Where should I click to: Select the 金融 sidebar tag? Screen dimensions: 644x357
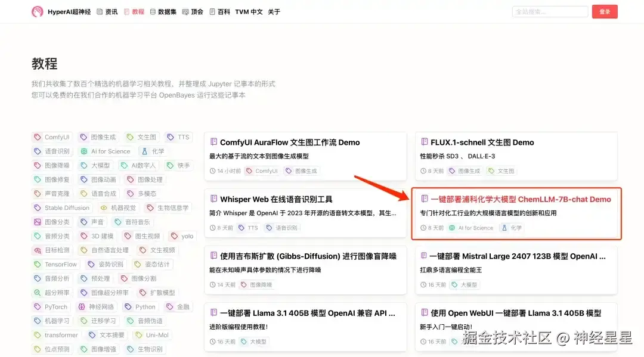(x=178, y=307)
